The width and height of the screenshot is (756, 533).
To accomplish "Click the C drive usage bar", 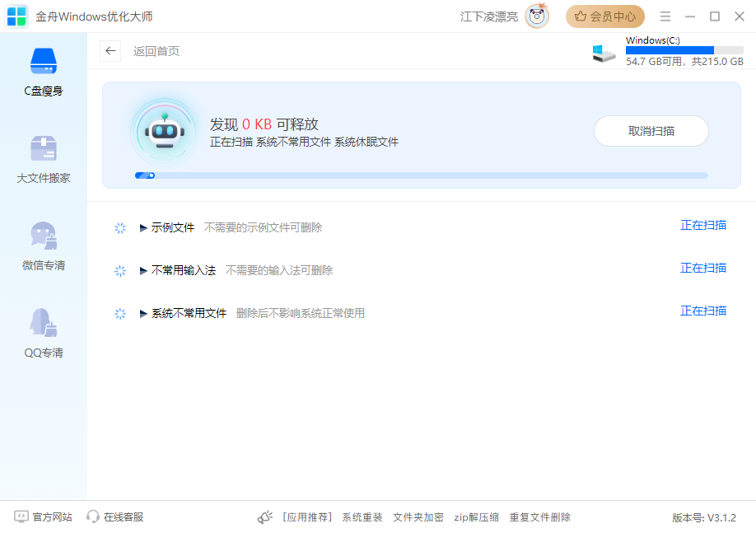I will click(x=684, y=50).
